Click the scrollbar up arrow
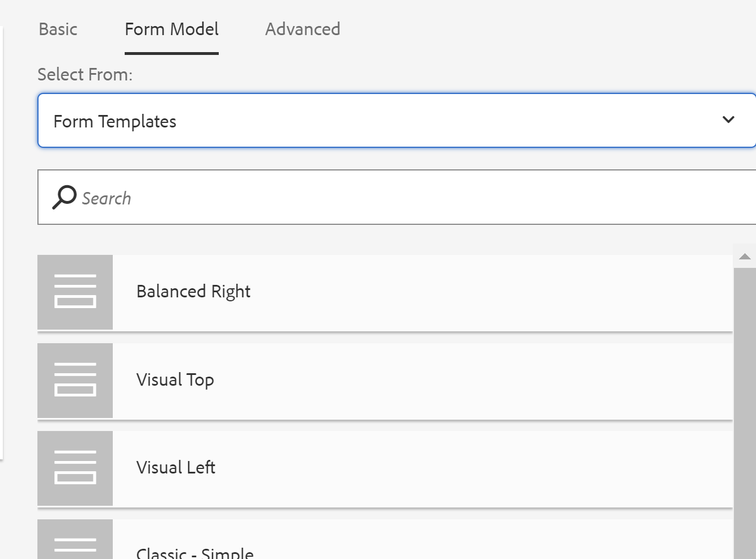 point(745,257)
